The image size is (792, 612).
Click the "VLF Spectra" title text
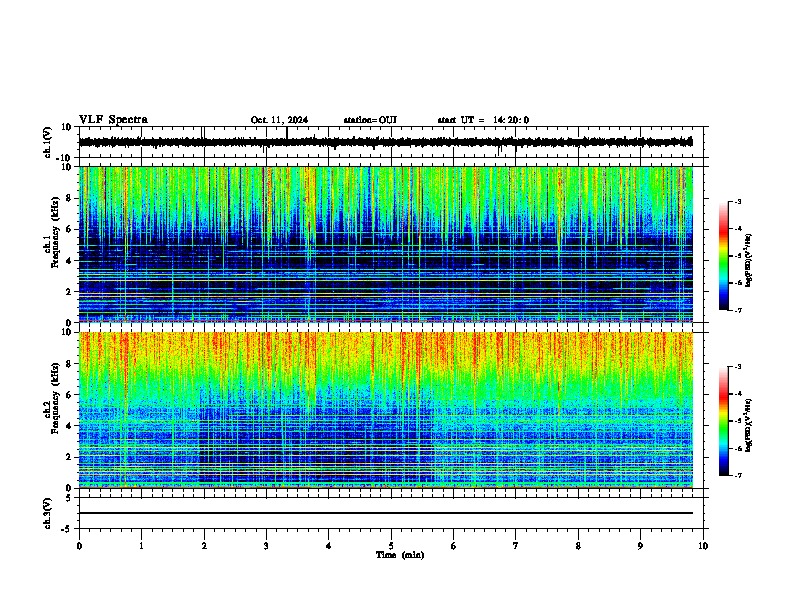[x=113, y=120]
